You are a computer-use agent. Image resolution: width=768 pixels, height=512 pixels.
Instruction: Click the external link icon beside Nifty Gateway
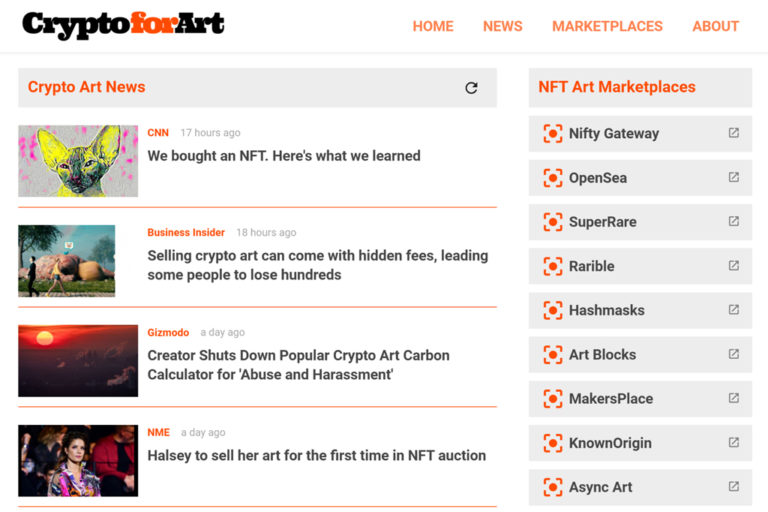[x=733, y=133]
